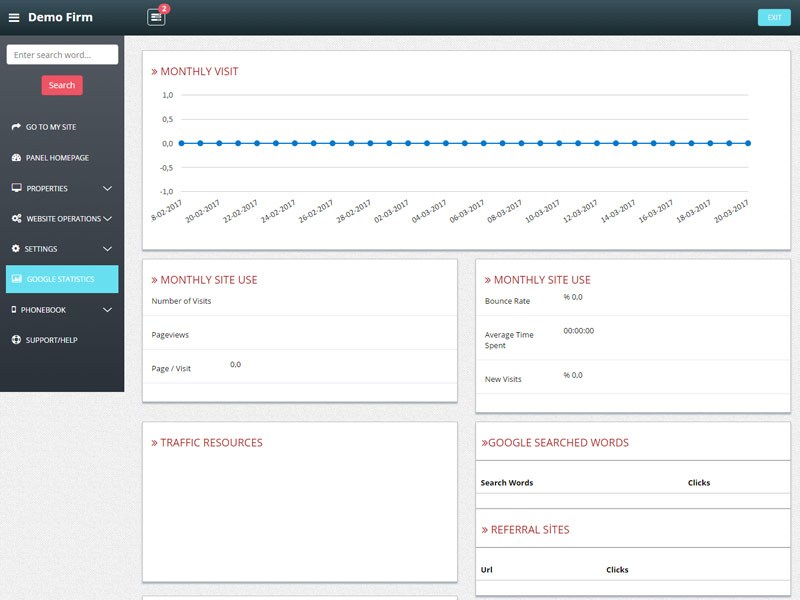This screenshot has width=800, height=600.
Task: Focus the Enter search word input field
Action: pyautogui.click(x=62, y=55)
